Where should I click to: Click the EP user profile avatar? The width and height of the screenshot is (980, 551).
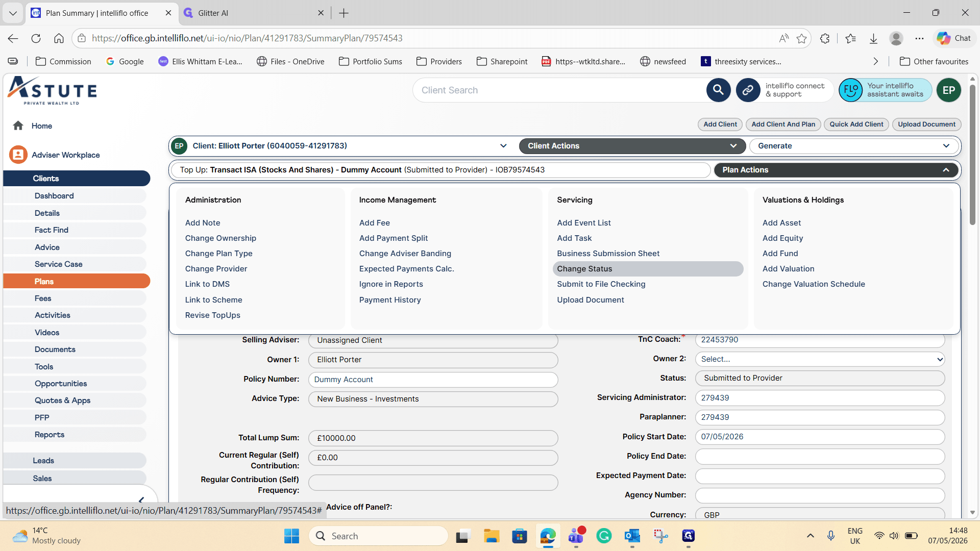949,90
